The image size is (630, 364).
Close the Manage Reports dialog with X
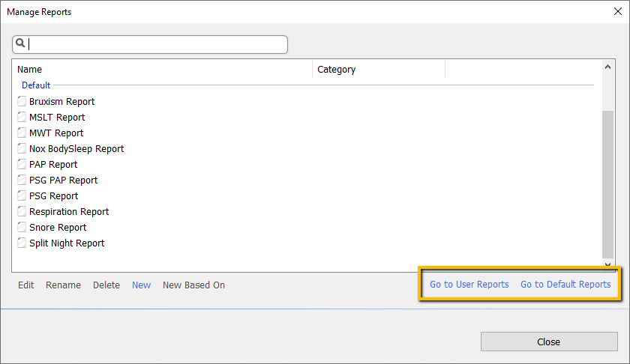[617, 12]
